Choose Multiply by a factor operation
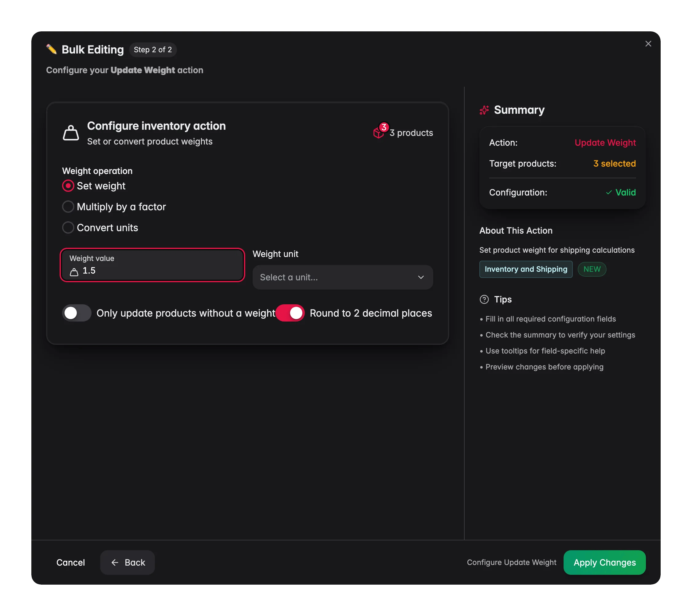This screenshot has width=692, height=616. tap(68, 207)
